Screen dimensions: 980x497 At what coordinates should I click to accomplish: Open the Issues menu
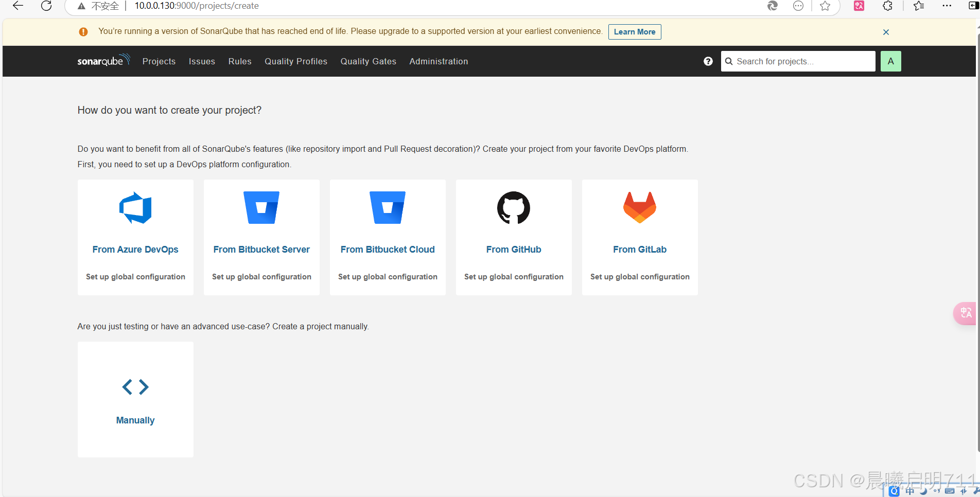[202, 61]
